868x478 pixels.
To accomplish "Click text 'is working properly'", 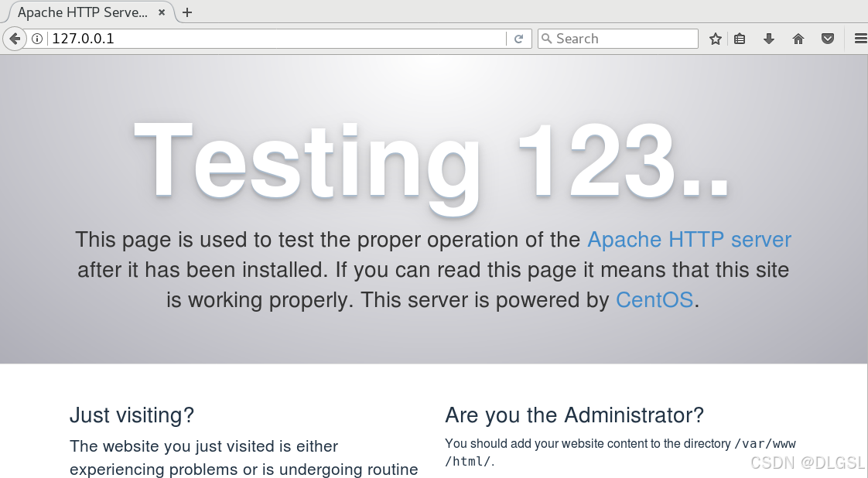I will (x=258, y=300).
